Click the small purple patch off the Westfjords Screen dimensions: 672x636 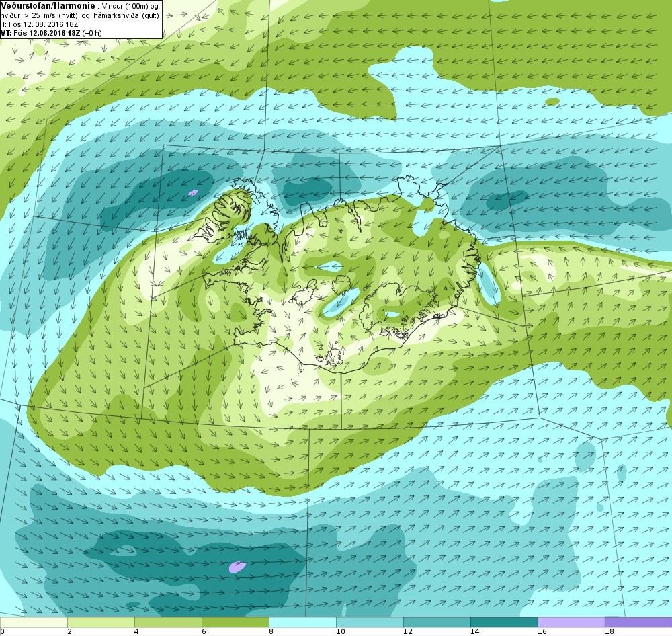(x=194, y=192)
